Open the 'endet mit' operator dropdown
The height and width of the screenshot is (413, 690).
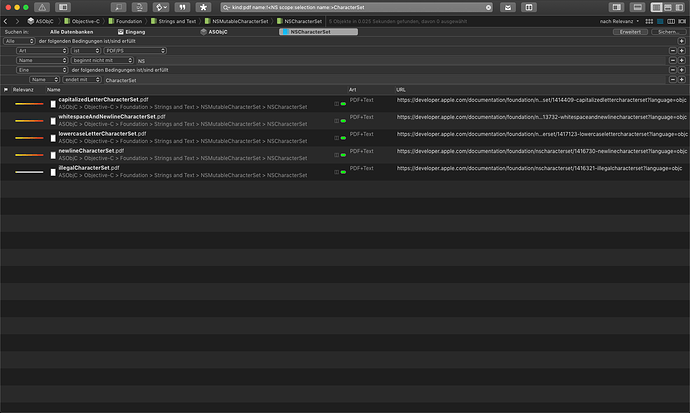click(82, 80)
